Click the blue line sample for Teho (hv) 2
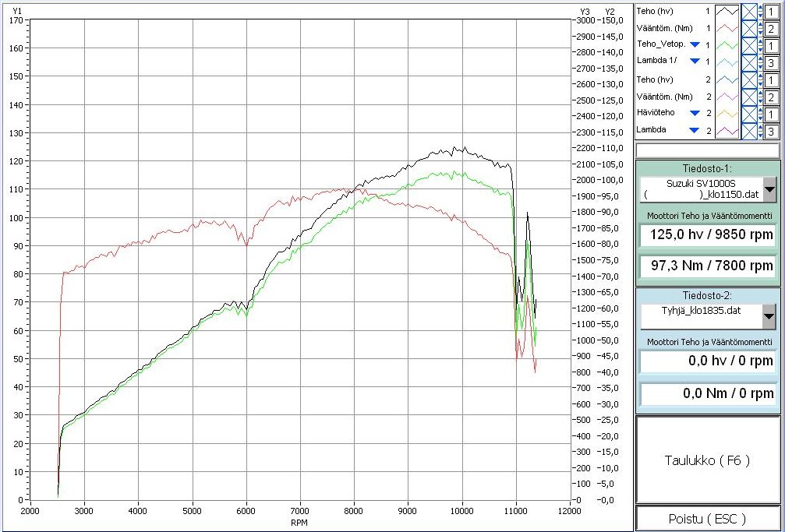 click(728, 79)
